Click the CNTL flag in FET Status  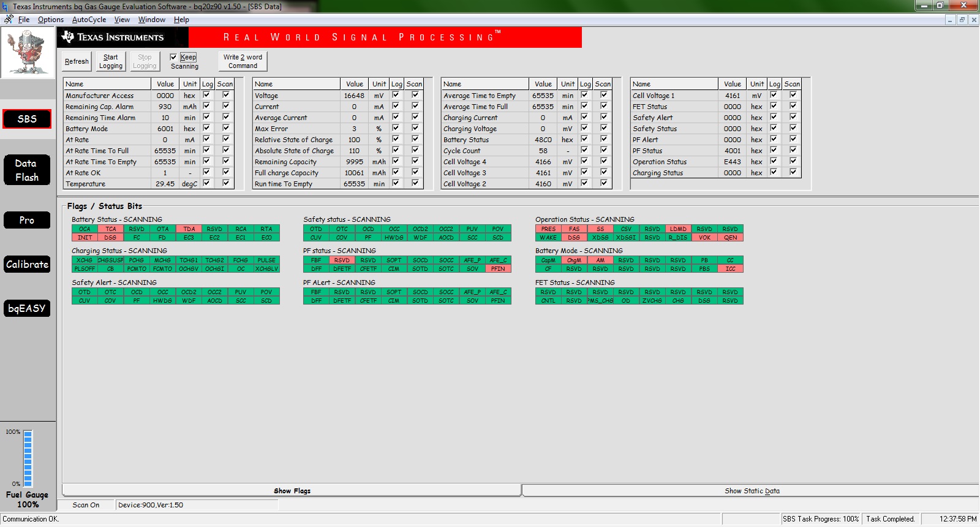(x=548, y=301)
